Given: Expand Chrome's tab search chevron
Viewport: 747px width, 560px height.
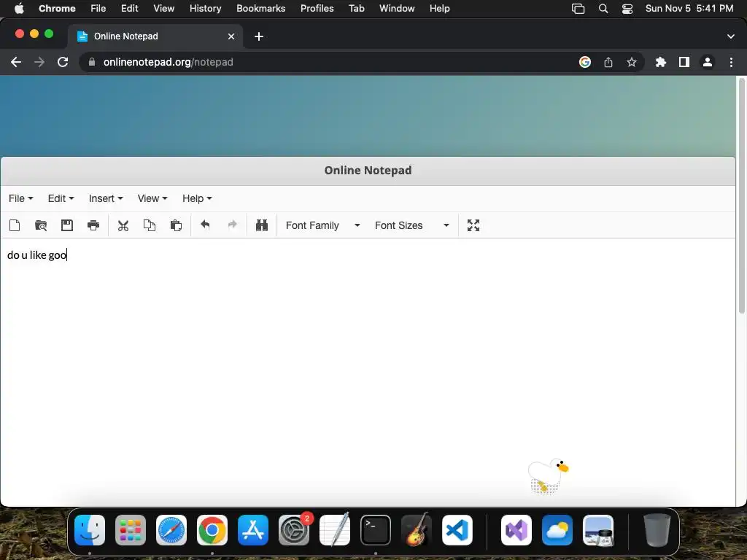Looking at the screenshot, I should (730, 36).
